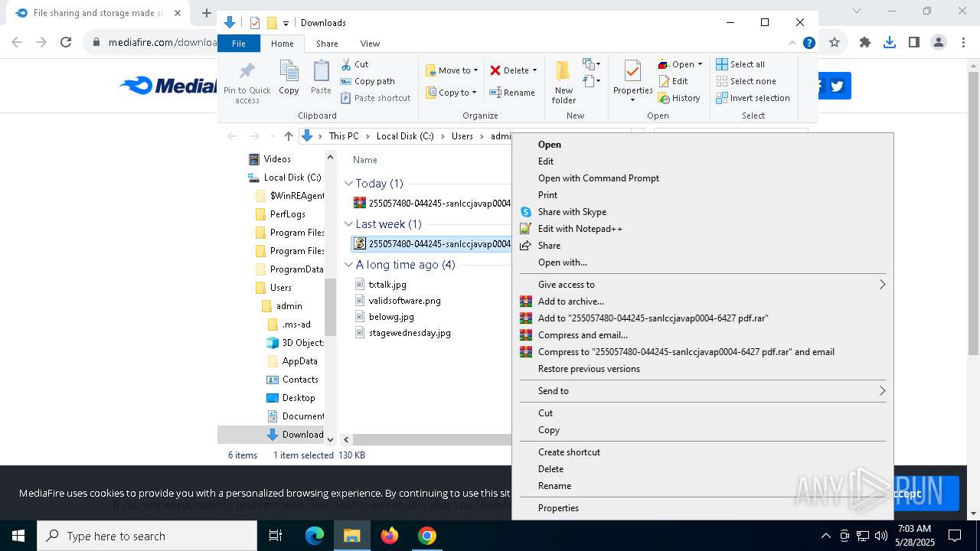The image size is (980, 551).
Task: Click Twitter share icon on MediaFire page
Action: coord(837,86)
